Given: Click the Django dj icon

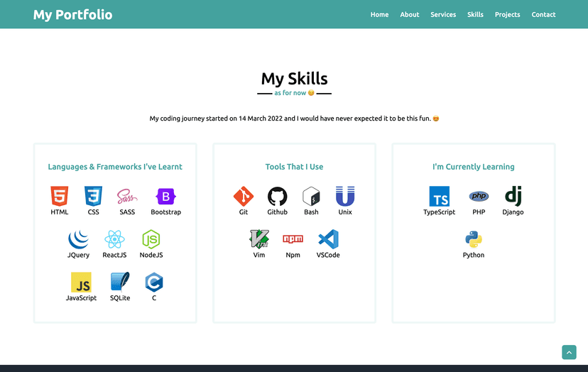Looking at the screenshot, I should pyautogui.click(x=513, y=196).
